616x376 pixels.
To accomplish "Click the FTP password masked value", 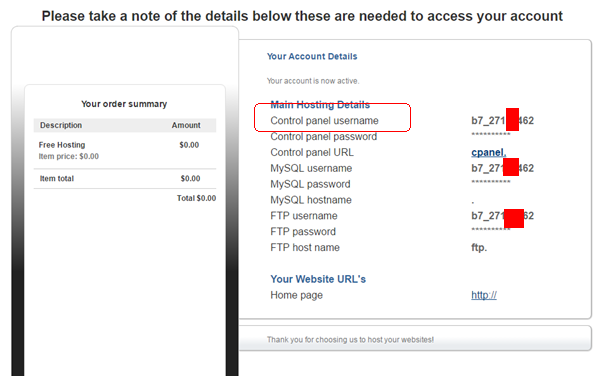I will [491, 229].
